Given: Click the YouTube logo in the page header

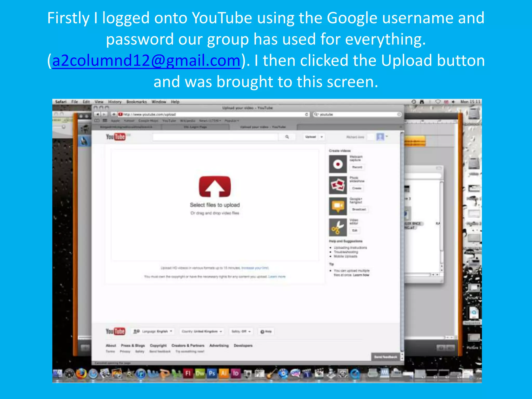Looking at the screenshot, I should (116, 137).
